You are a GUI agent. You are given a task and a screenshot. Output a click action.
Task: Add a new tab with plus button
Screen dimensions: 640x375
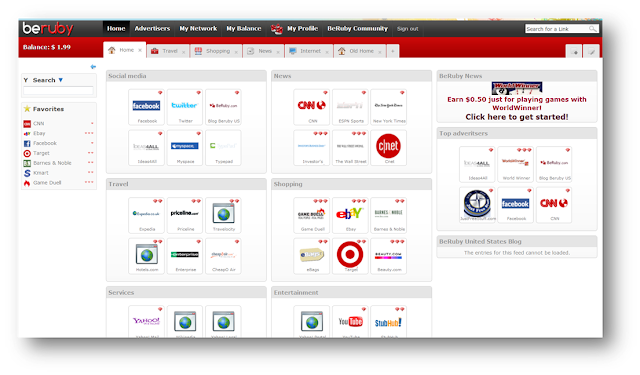[393, 51]
